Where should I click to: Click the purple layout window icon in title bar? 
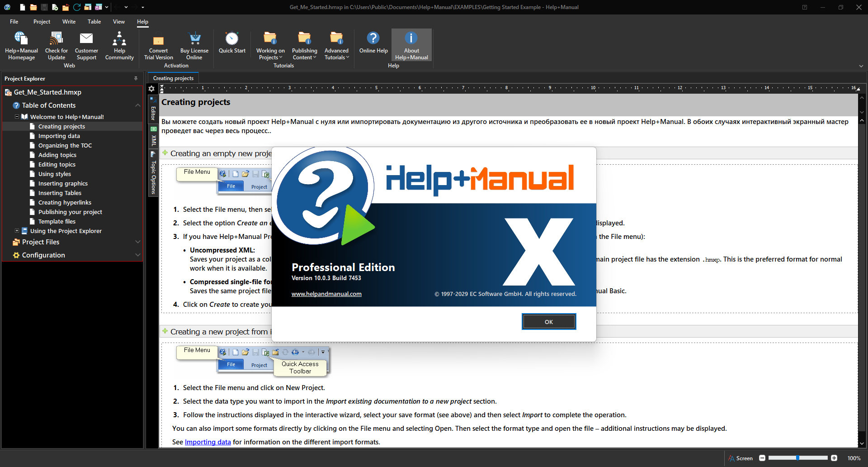click(99, 7)
